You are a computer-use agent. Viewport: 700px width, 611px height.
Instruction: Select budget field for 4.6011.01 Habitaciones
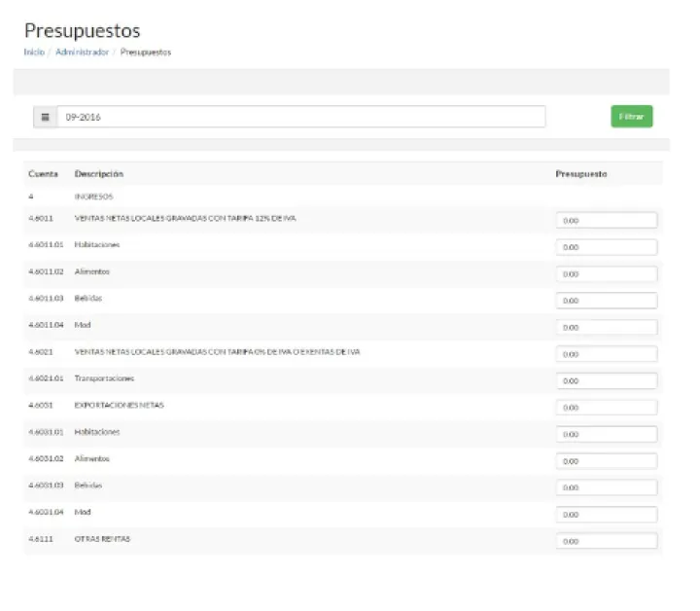606,247
